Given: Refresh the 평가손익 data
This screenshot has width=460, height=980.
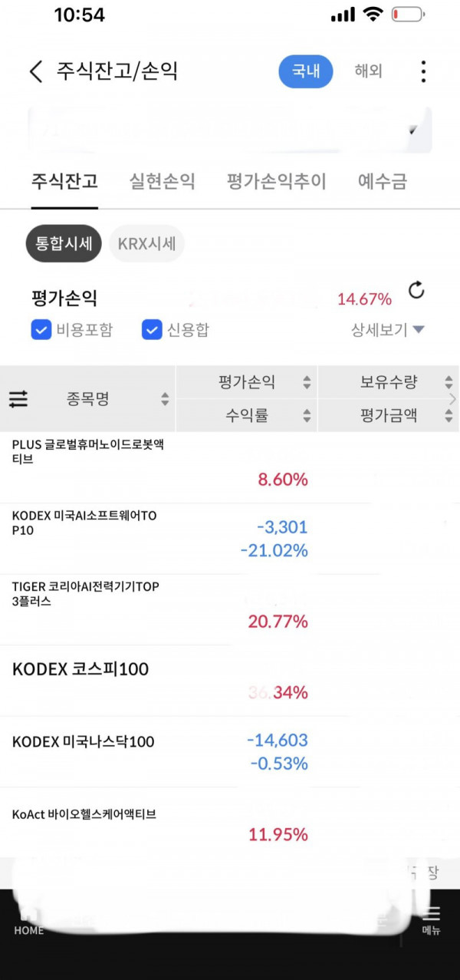Looking at the screenshot, I should 416,291.
